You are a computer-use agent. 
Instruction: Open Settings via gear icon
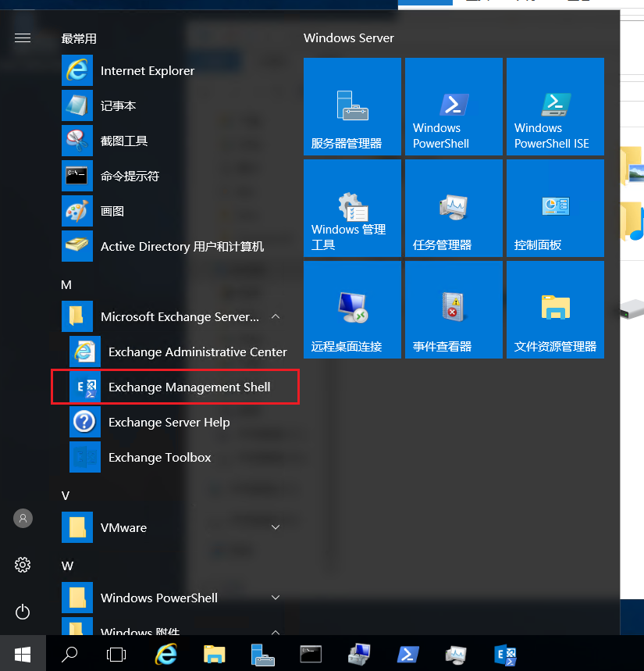[x=23, y=565]
